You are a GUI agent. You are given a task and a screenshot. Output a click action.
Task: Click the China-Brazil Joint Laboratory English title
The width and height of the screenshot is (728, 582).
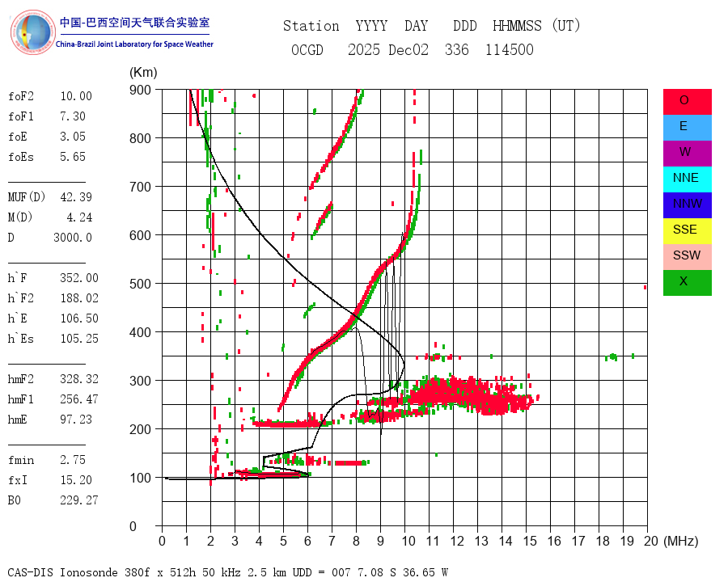[x=134, y=44]
